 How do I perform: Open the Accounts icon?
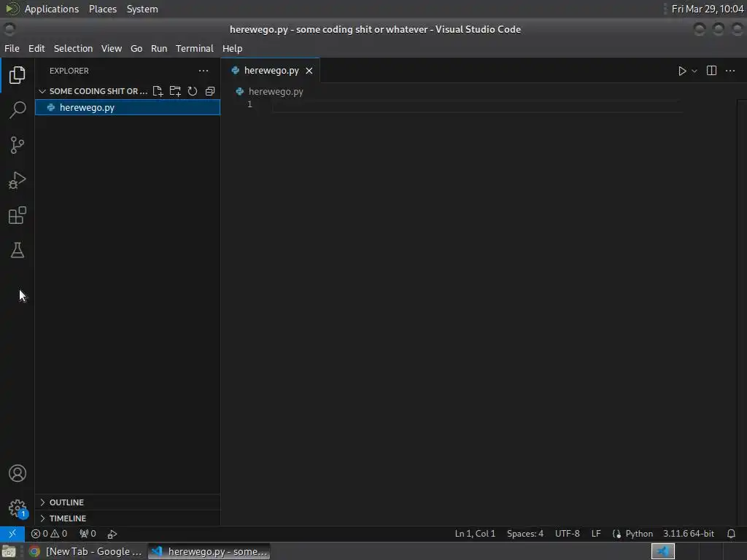(18, 473)
